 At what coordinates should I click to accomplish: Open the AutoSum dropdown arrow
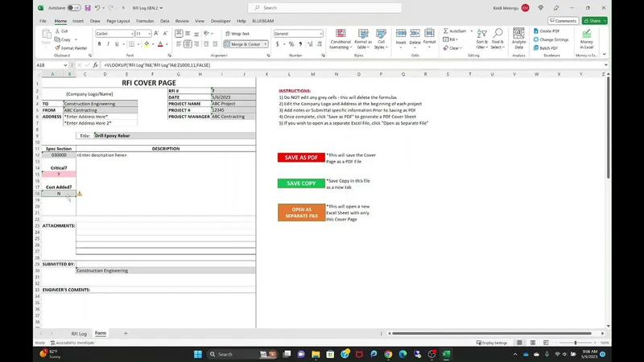point(471,31)
